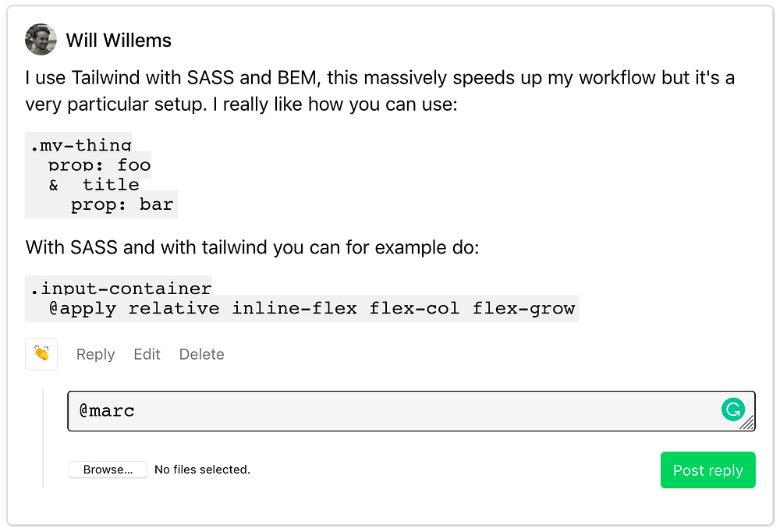Image resolution: width=780 pixels, height=532 pixels.
Task: Click the "prop: bar" code line
Action: coord(122,205)
